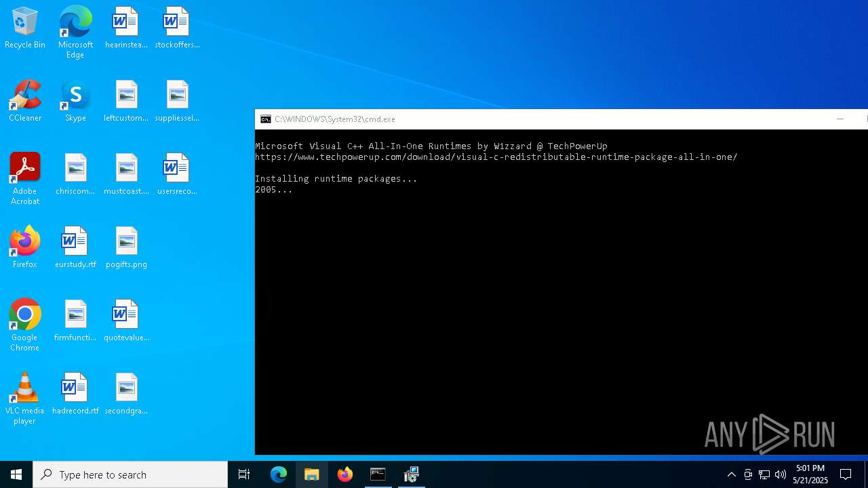This screenshot has width=868, height=488.
Task: Open the Recycle Bin desktop icon
Action: [x=25, y=28]
